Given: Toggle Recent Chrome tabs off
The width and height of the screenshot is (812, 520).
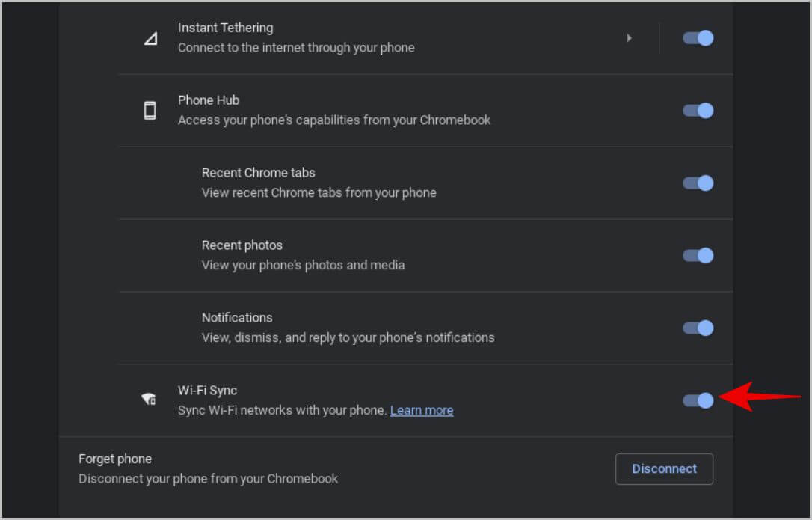Looking at the screenshot, I should point(698,183).
